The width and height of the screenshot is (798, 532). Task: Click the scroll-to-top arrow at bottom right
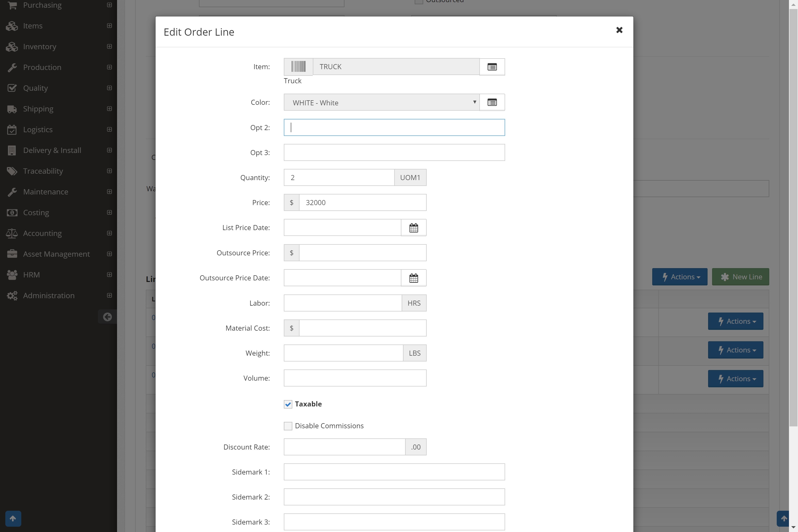pos(783,518)
